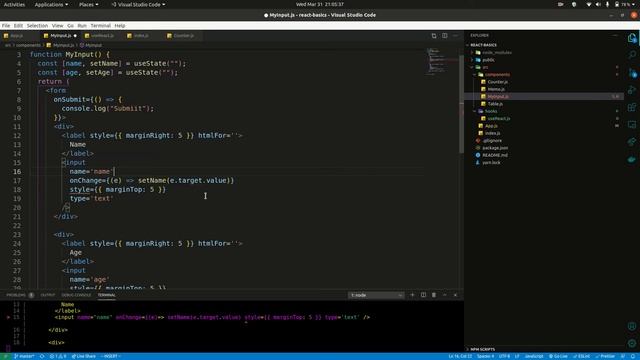The width and height of the screenshot is (640, 360).
Task: Switch to the DEBUG CONSOLE panel tab
Action: (x=76, y=295)
